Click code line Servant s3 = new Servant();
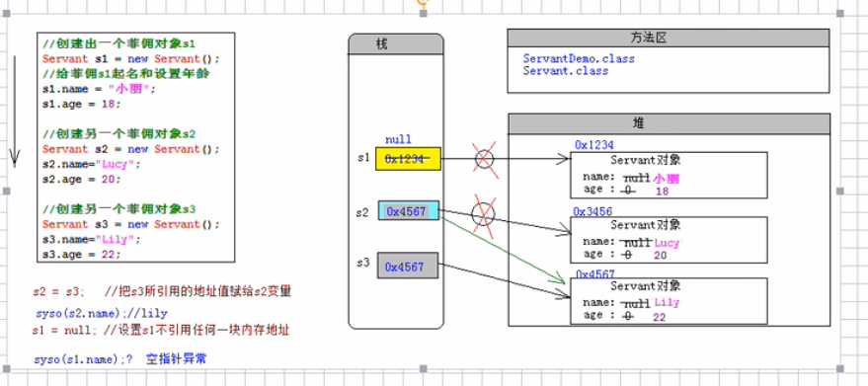Image resolution: width=868 pixels, height=386 pixels. [130, 224]
